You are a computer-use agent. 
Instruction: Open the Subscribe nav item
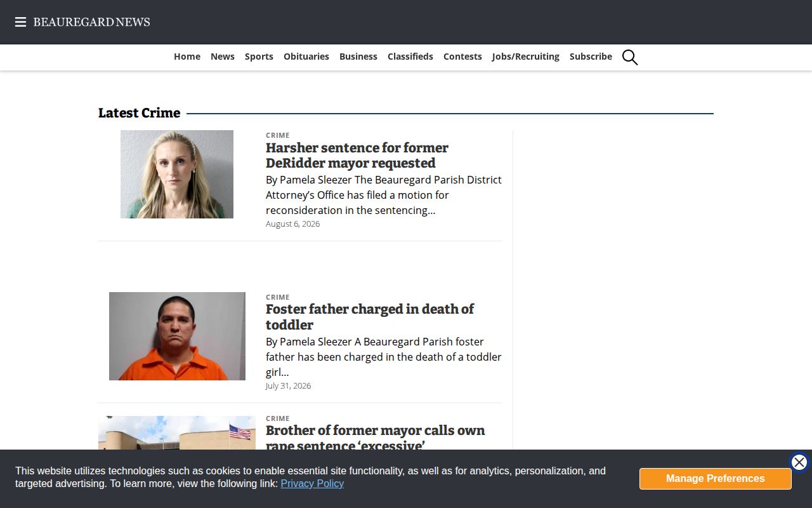click(x=591, y=57)
